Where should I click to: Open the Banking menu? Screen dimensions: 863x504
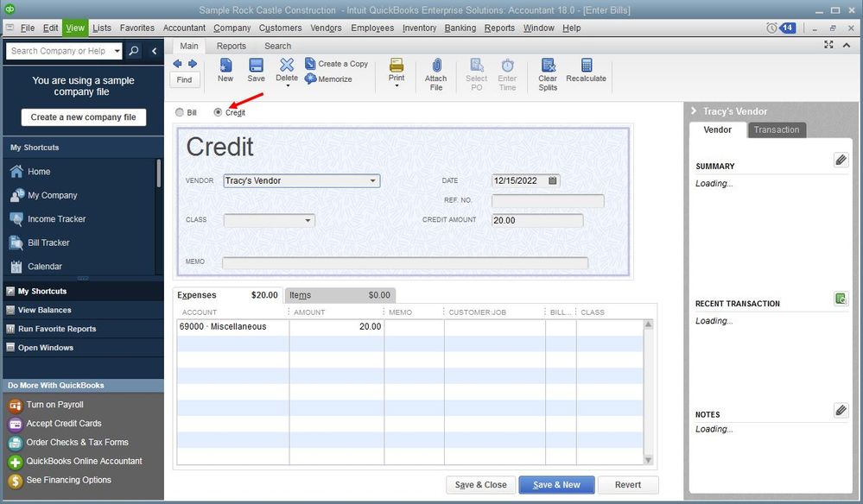(x=460, y=28)
